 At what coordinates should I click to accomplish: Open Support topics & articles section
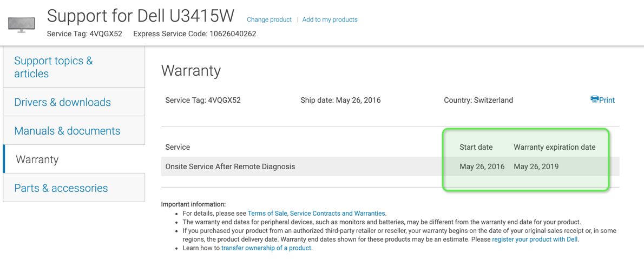point(54,67)
